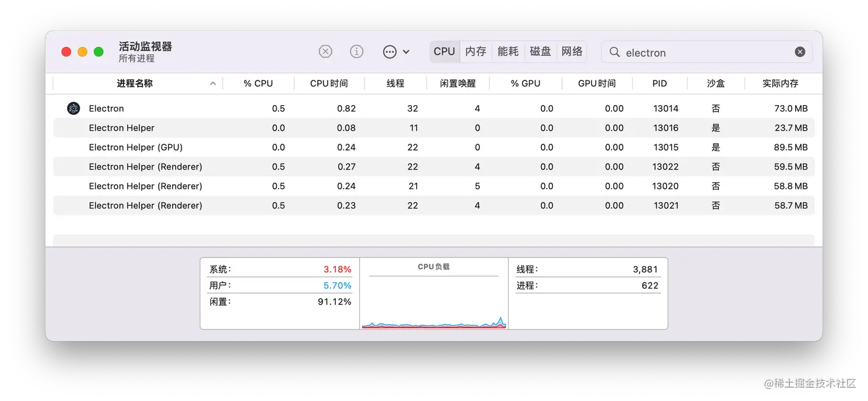Image resolution: width=868 pixels, height=401 pixels.
Task: Switch to the CPU tab
Action: point(444,52)
